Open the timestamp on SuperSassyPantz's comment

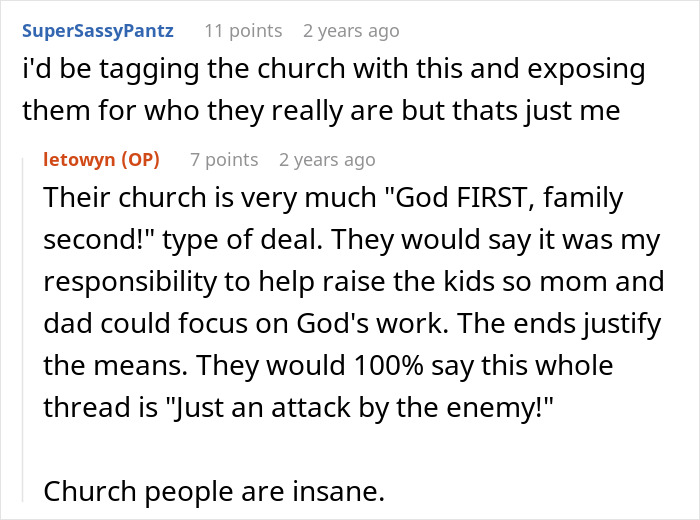[351, 31]
